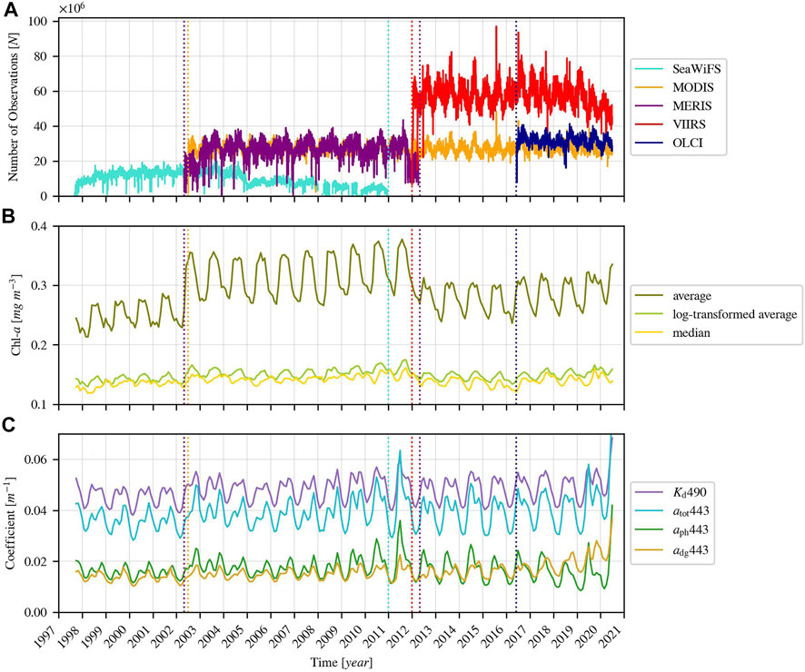Click the 0.3 tick on panel B

39,285
